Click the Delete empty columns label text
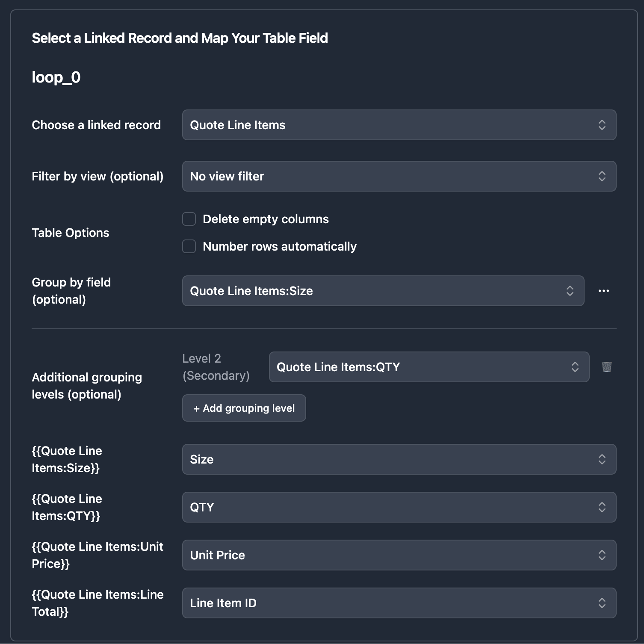This screenshot has width=644, height=644. 266,219
